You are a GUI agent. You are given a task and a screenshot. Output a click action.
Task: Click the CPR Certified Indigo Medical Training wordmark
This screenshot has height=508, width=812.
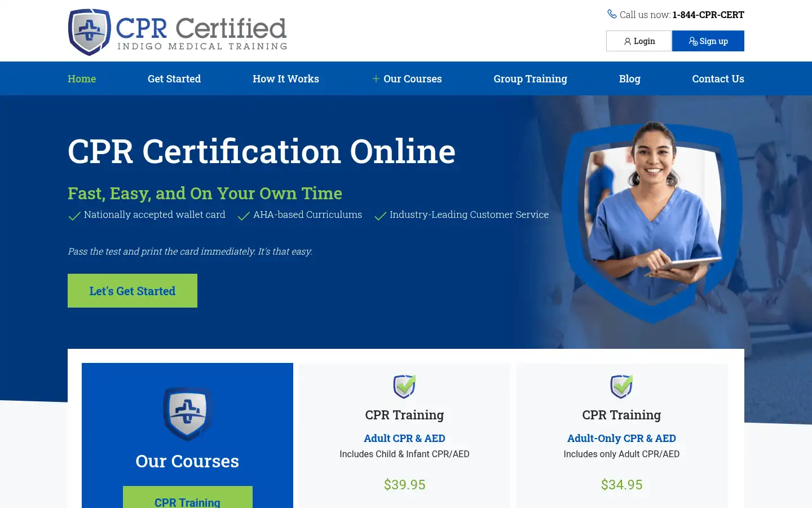(x=202, y=33)
